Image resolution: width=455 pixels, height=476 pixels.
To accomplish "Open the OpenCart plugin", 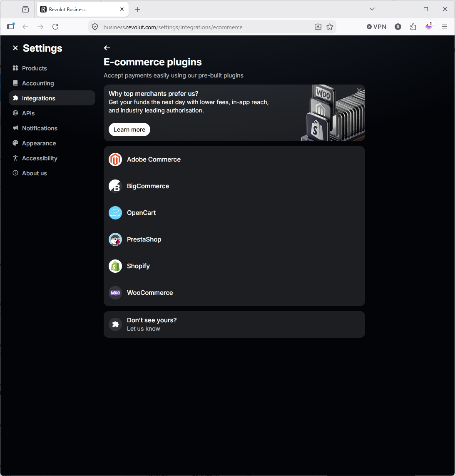I will point(234,213).
